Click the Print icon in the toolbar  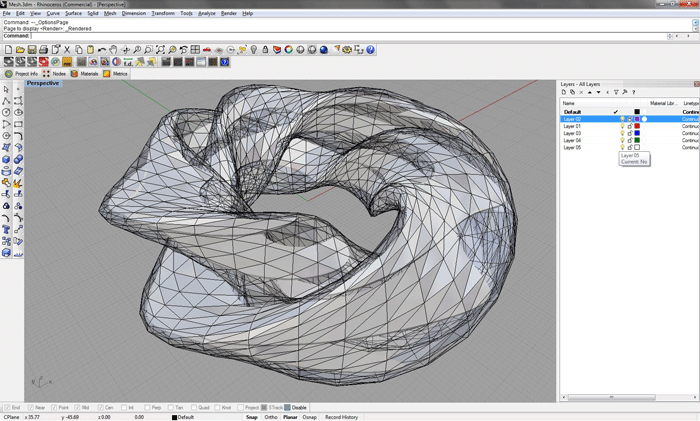pyautogui.click(x=44, y=49)
